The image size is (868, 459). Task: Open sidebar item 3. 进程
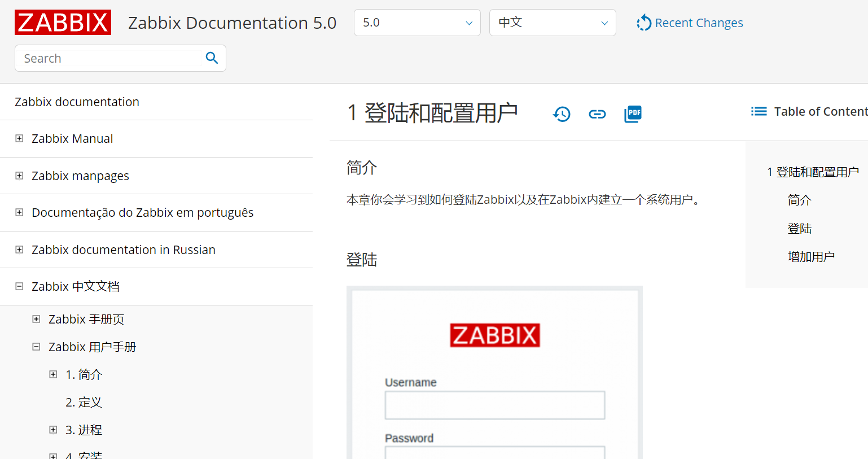coord(84,430)
